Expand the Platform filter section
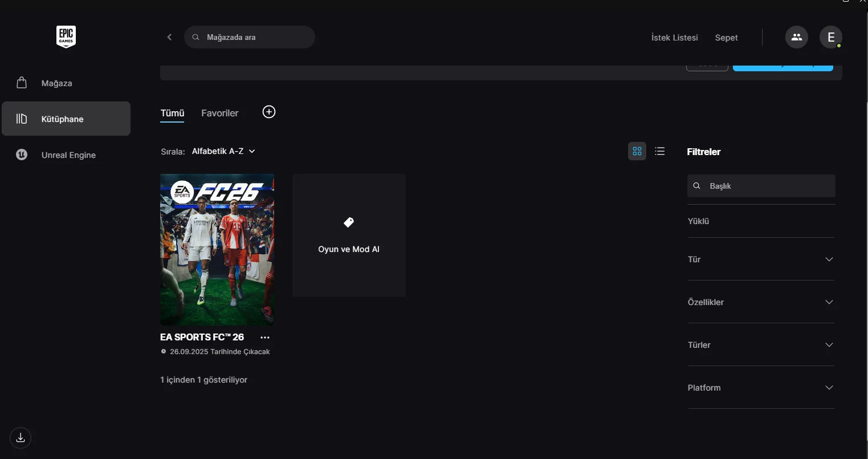Screen dimensions: 868x459 (761, 388)
